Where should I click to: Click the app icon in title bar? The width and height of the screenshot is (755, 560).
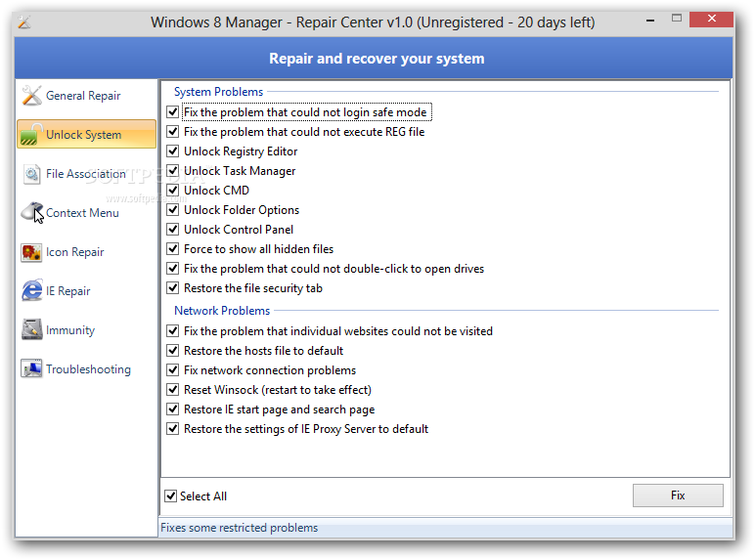tap(24, 22)
